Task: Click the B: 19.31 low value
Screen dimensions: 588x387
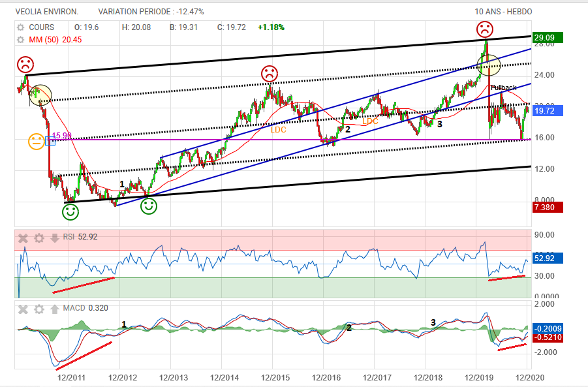Action: click(x=183, y=27)
